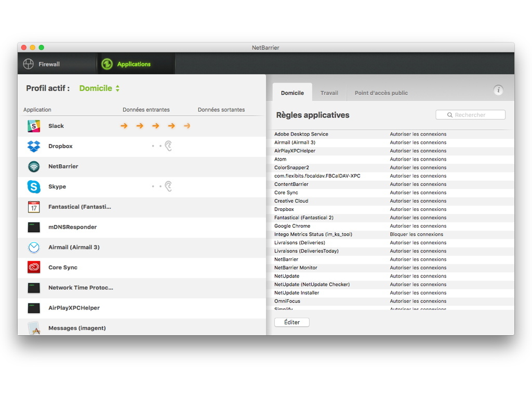Click Autoriser les connexions for Atom
532x399 pixels.
pos(418,159)
